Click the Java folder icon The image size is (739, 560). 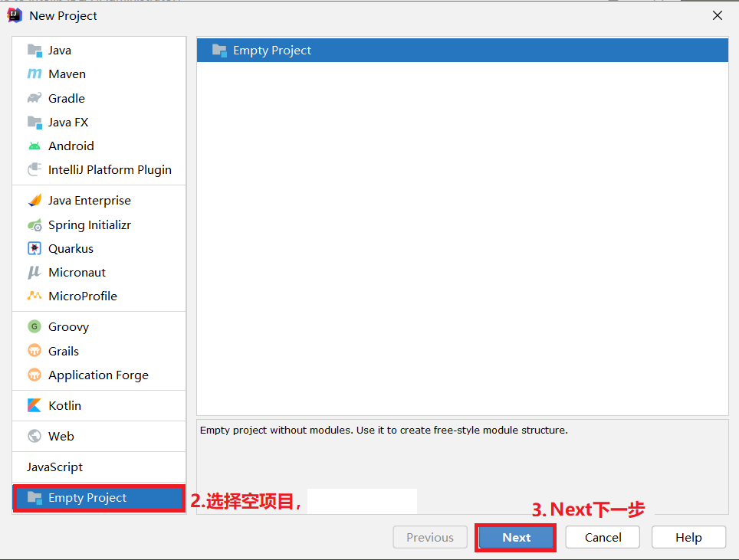click(x=34, y=51)
